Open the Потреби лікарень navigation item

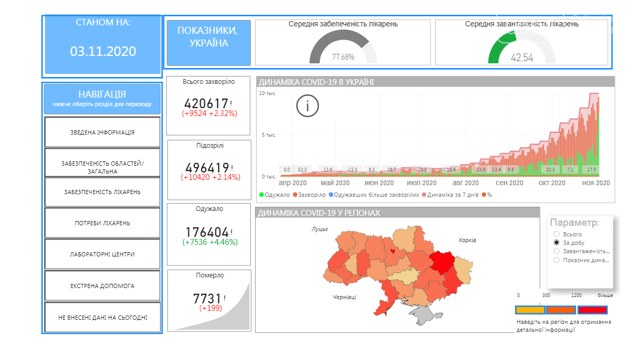(x=102, y=223)
